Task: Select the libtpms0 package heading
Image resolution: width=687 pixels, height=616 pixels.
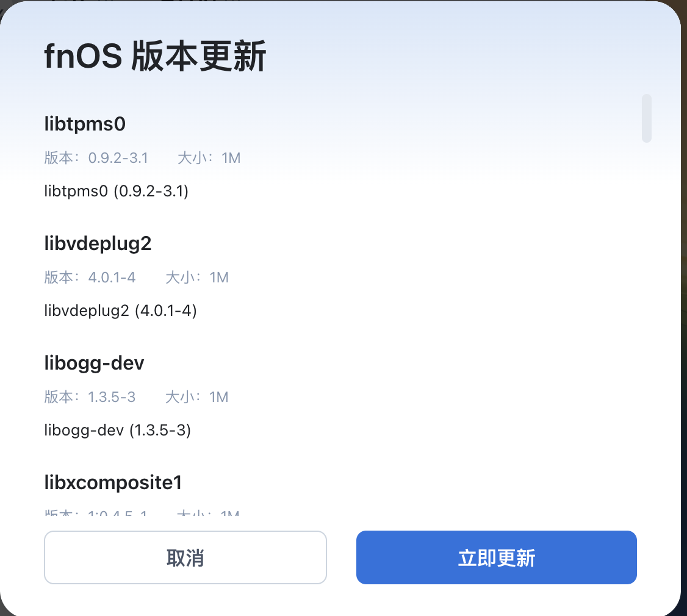Action: [x=85, y=124]
